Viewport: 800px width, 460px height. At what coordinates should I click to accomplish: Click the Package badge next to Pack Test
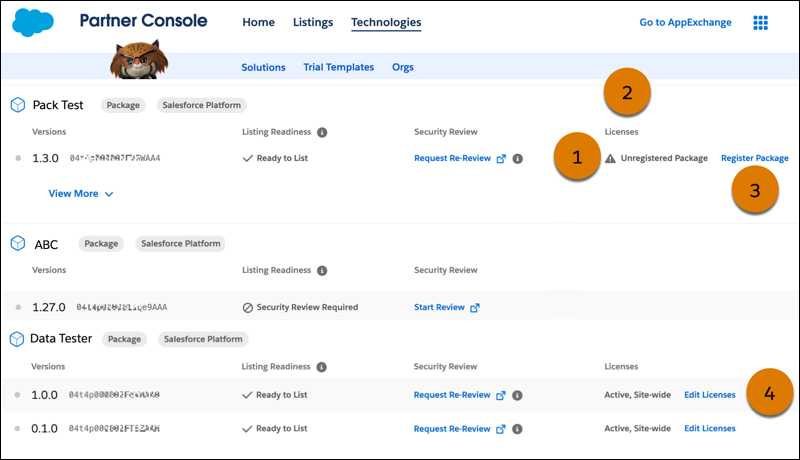click(x=123, y=105)
